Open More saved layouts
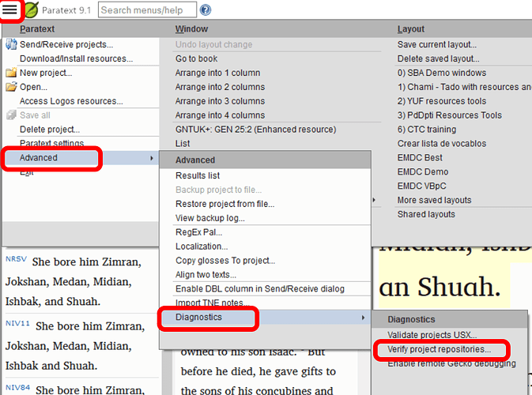Viewport: 532px width, 395px height. tap(434, 201)
